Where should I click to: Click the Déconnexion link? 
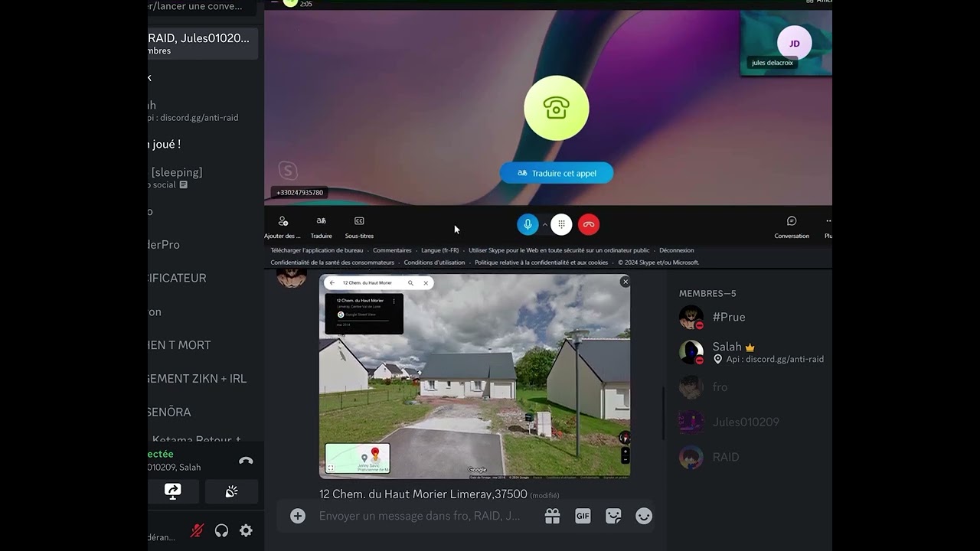point(677,250)
